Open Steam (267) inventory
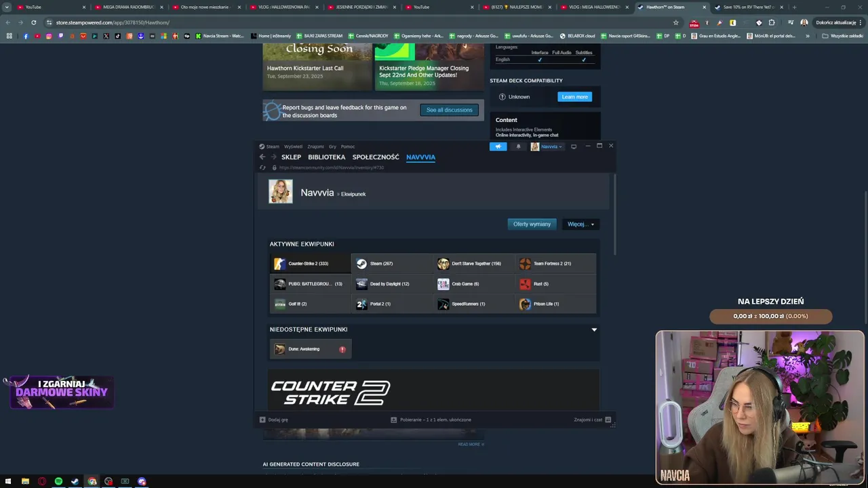 coord(392,264)
